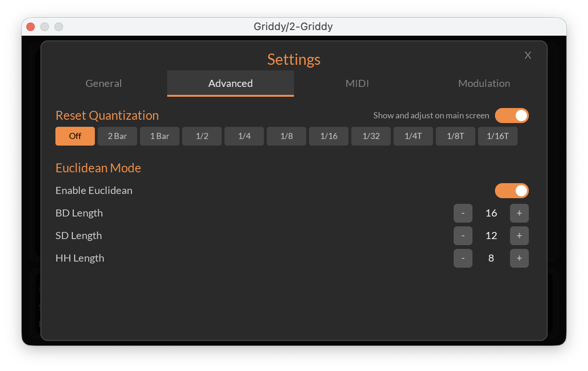
Task: Increase BD Length with the plus button
Action: [x=519, y=213]
